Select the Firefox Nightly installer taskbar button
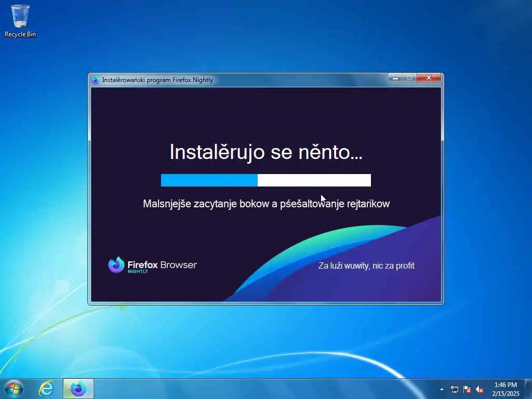 (78, 389)
